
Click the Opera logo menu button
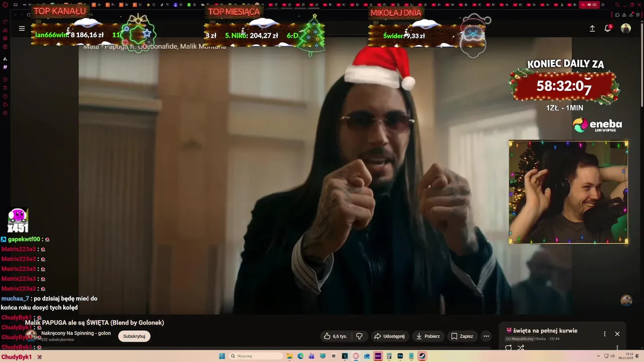5,5
